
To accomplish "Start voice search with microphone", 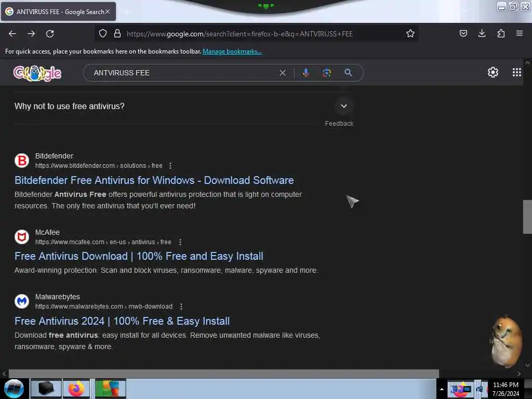I will pos(305,73).
